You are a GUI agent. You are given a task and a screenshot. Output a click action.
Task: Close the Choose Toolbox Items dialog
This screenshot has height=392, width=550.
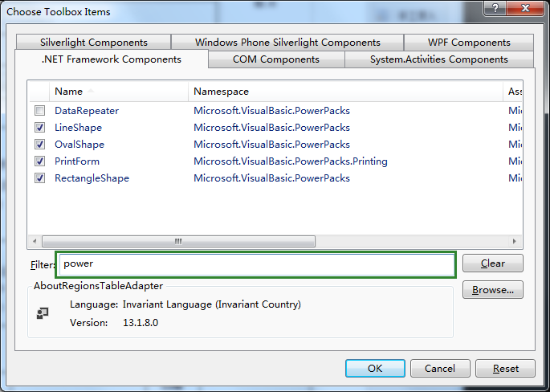[x=525, y=8]
